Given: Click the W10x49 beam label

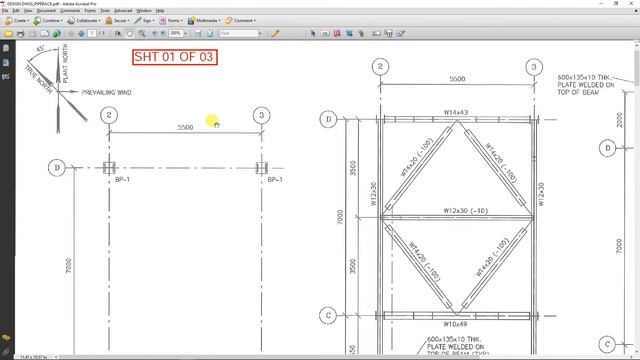Looking at the screenshot, I should 455,324.
